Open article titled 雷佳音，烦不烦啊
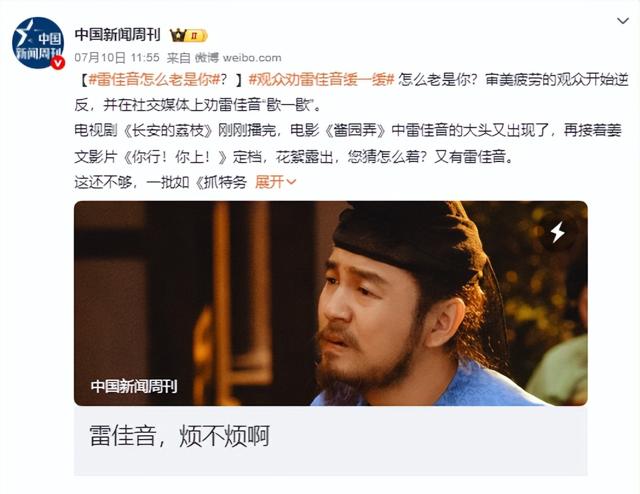 180,436
